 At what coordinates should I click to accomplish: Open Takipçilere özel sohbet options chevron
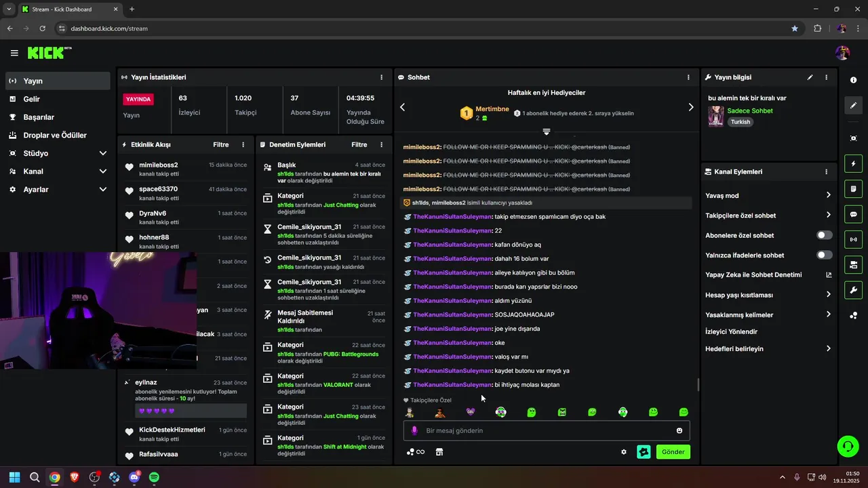click(828, 216)
